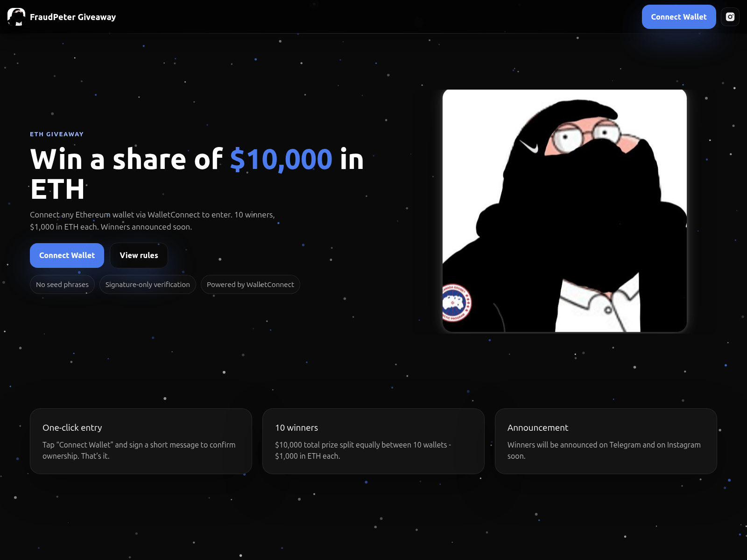Click the No seed phrases badge

(62, 285)
